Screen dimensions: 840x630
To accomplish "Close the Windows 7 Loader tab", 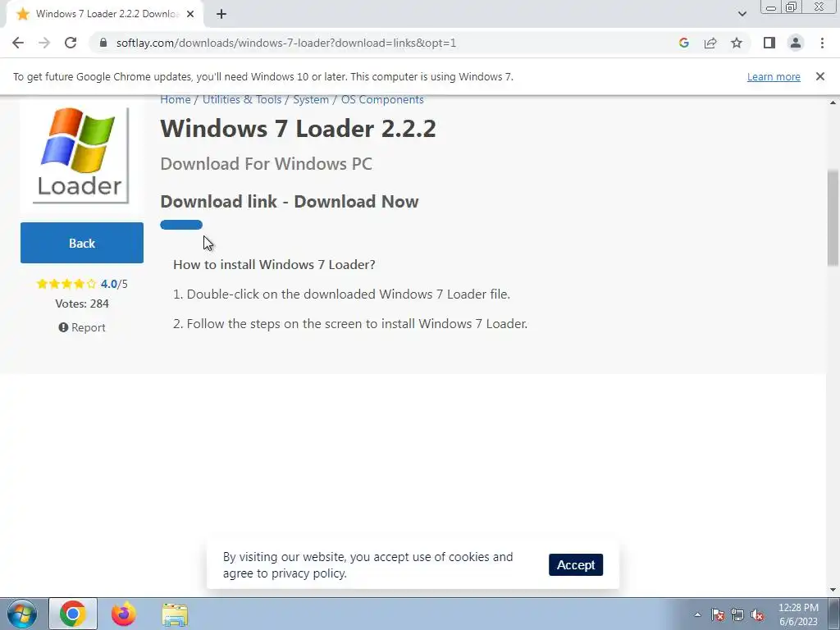I will tap(189, 14).
